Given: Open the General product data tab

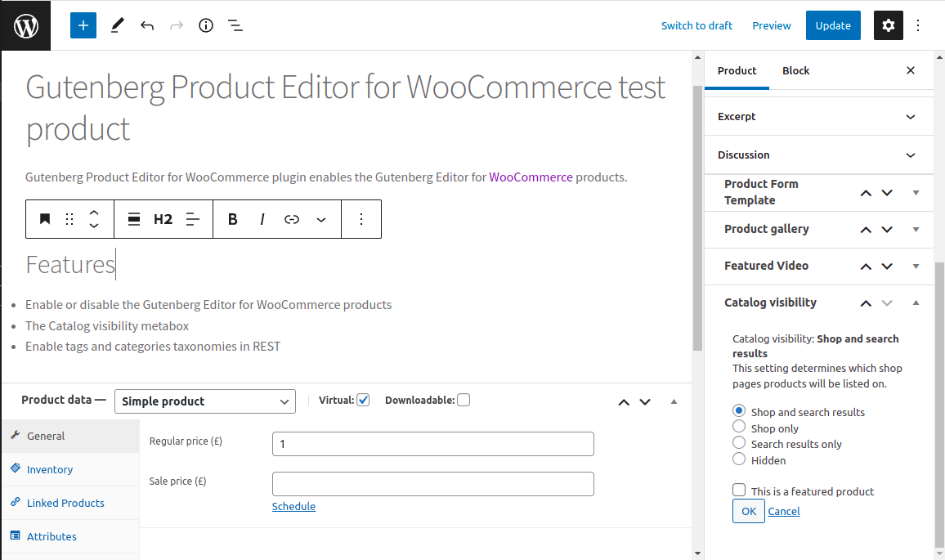Looking at the screenshot, I should pos(71,436).
